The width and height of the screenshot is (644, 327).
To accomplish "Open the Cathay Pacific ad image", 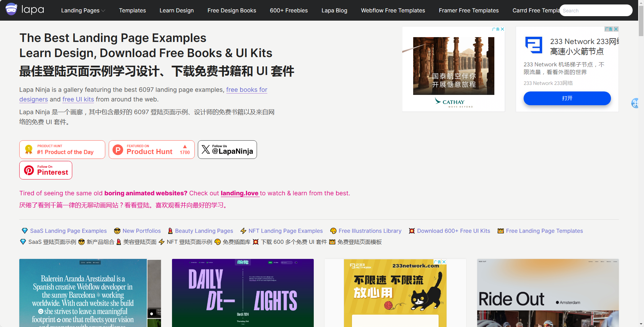I will coord(454,66).
